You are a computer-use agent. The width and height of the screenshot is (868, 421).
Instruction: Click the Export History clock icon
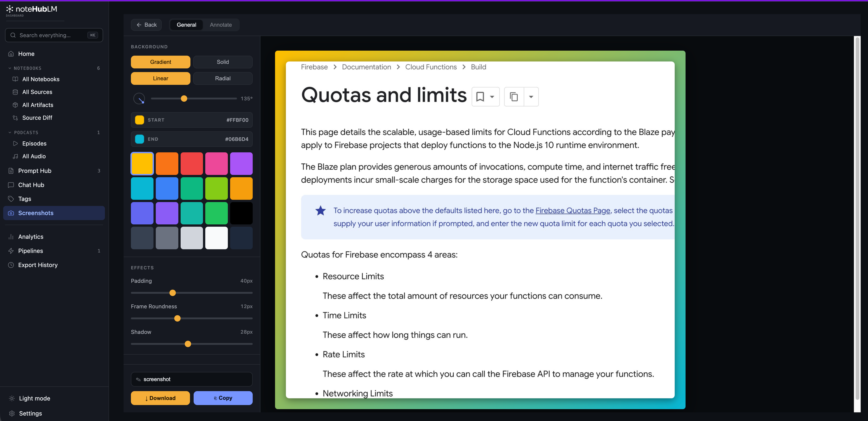[x=11, y=265]
